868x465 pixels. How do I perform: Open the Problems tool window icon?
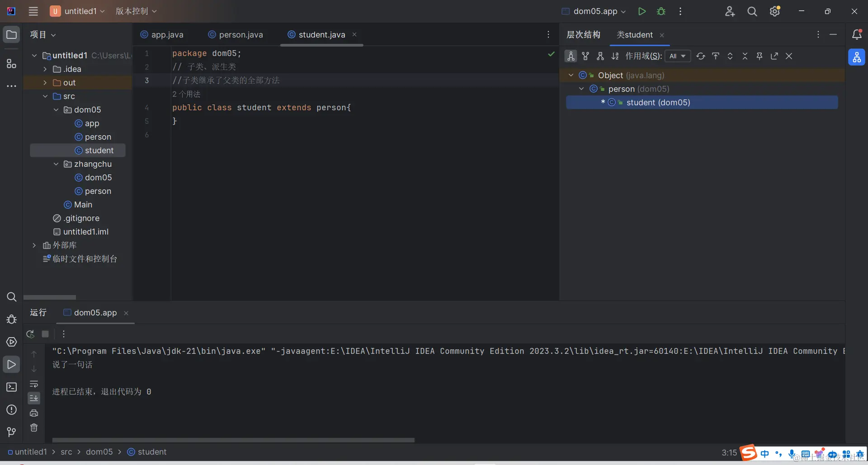click(x=11, y=410)
